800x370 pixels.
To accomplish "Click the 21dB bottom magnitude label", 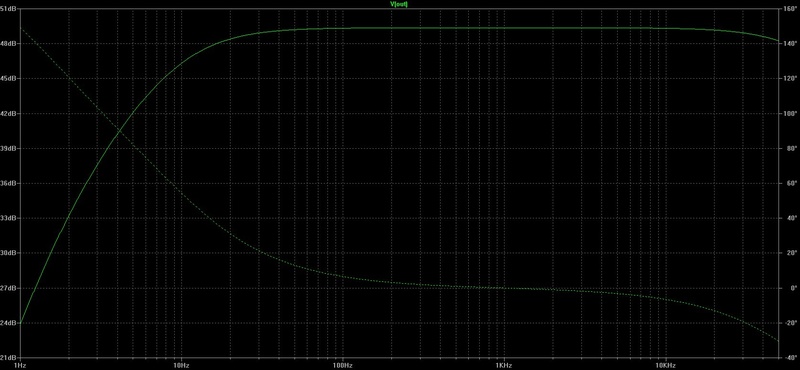I will [x=9, y=358].
